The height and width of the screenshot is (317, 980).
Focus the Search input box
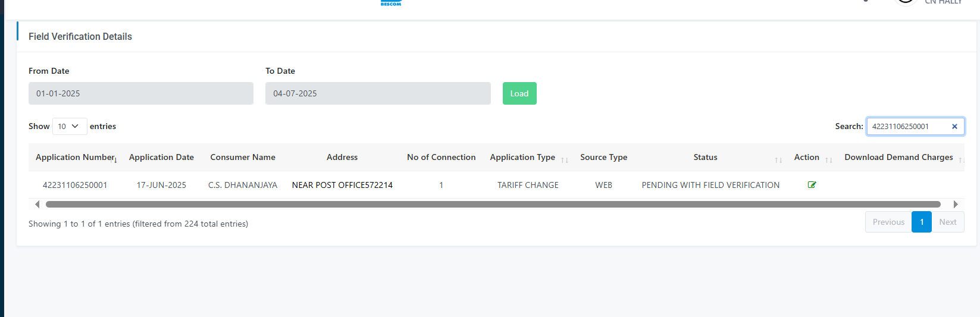pos(915,127)
